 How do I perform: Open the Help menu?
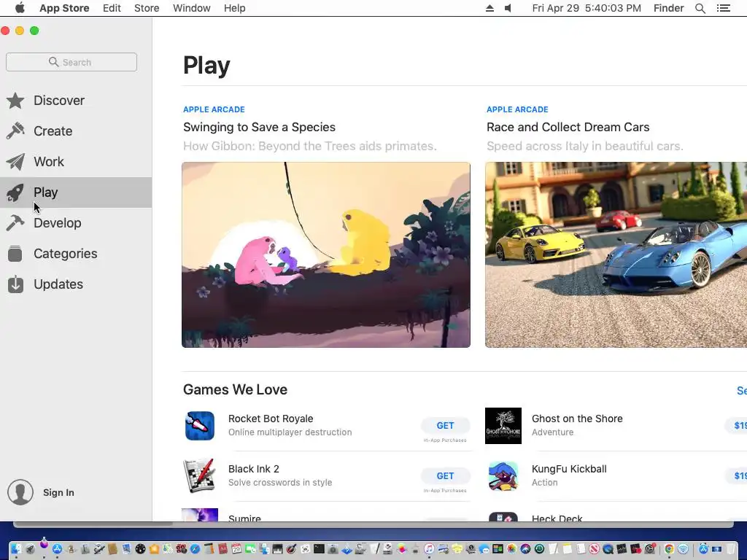click(x=235, y=8)
